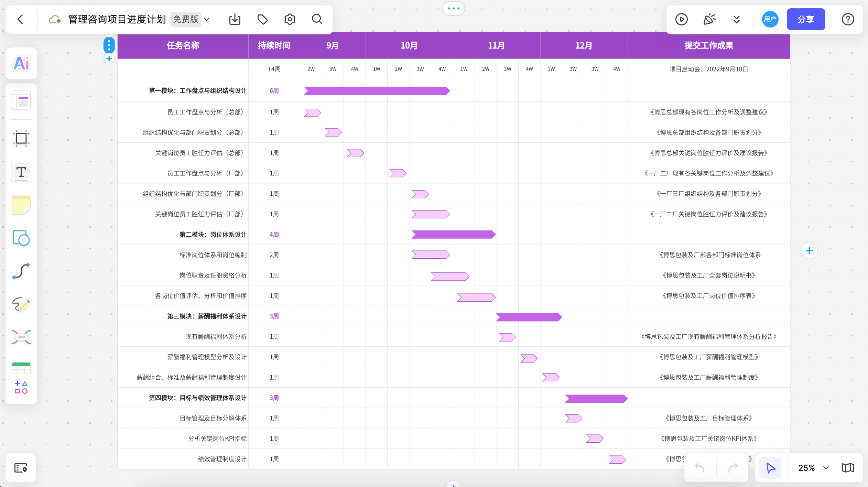The image size is (868, 487).
Task: Add column with plus right of table
Action: click(x=809, y=251)
